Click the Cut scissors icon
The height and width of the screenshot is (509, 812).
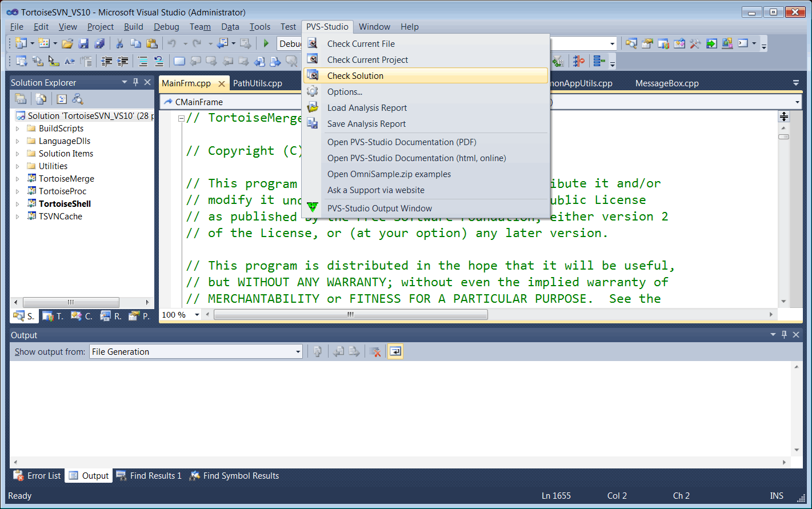[x=119, y=43]
